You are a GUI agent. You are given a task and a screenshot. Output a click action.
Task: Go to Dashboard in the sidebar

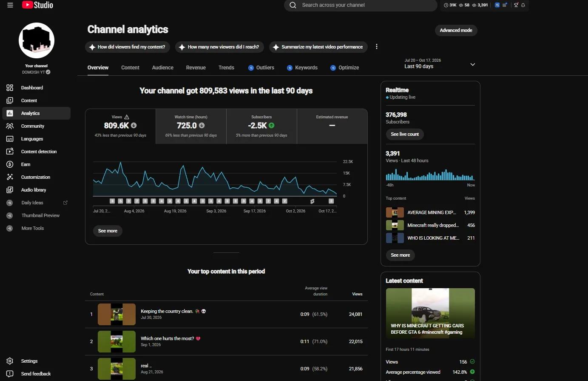point(37,88)
